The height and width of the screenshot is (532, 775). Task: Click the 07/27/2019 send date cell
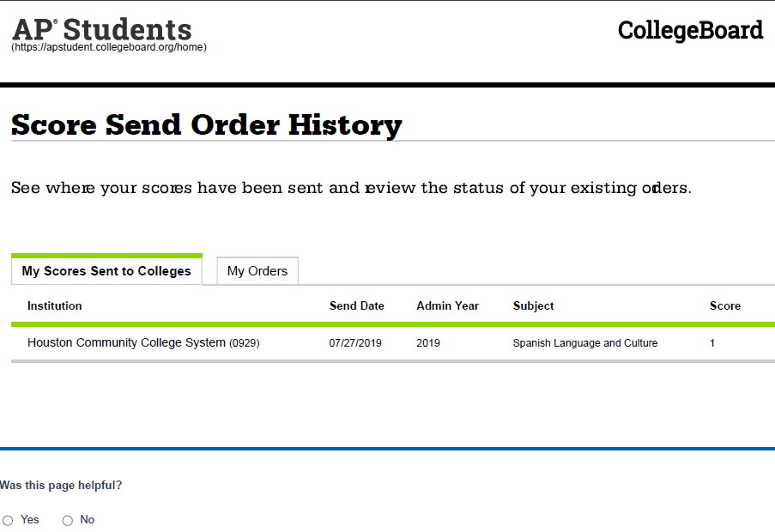click(x=355, y=343)
